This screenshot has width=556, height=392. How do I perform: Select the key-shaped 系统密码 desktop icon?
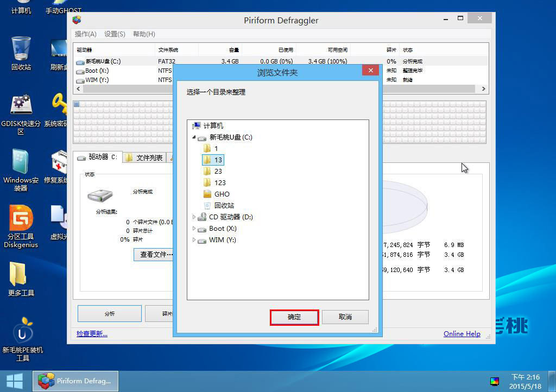(x=56, y=110)
